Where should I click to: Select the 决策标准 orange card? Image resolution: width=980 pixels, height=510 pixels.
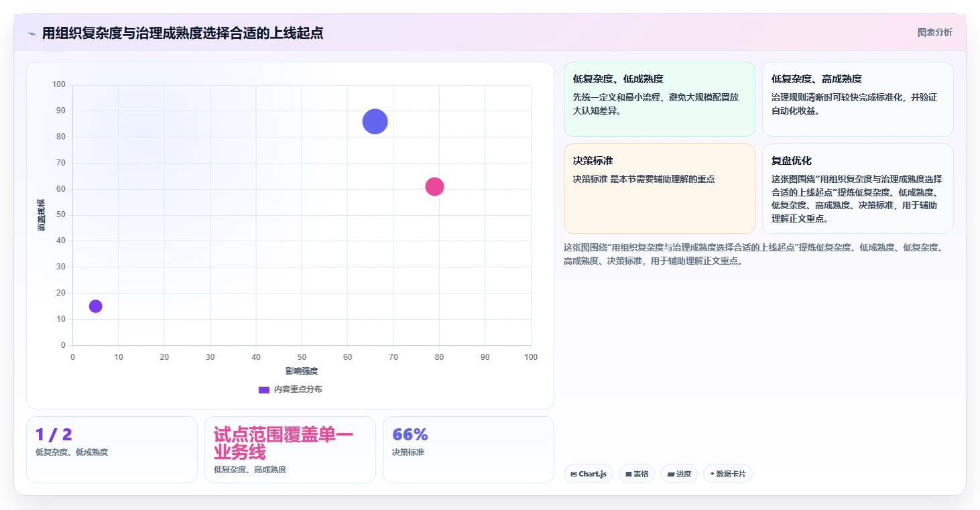660,188
